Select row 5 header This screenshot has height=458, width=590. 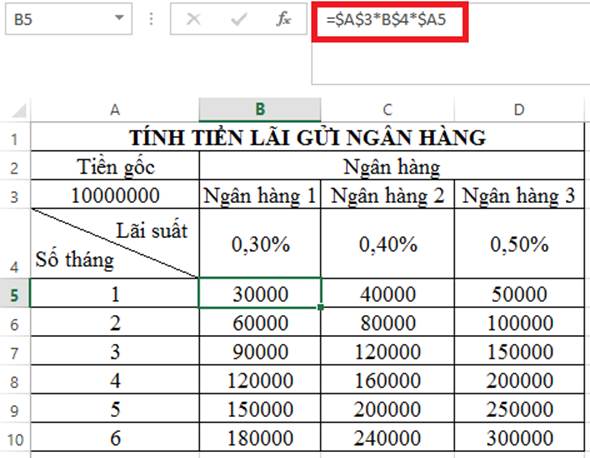point(15,294)
